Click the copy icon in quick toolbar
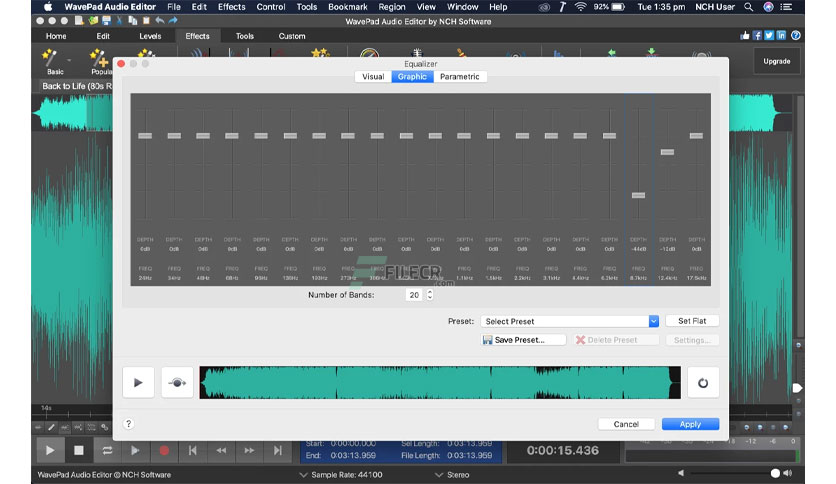 click(132, 21)
